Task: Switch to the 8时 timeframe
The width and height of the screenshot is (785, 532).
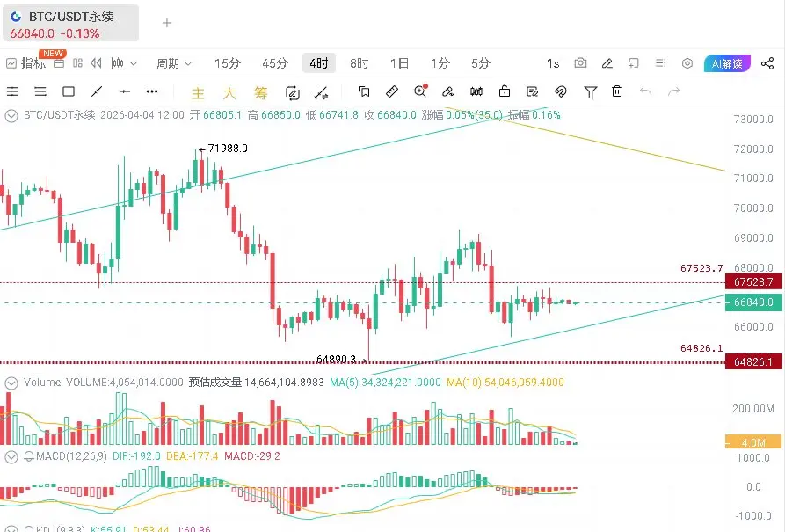Action: 359,63
